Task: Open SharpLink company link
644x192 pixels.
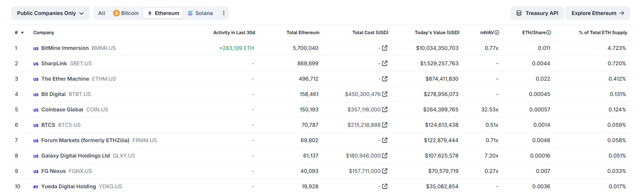Action: [x=54, y=63]
